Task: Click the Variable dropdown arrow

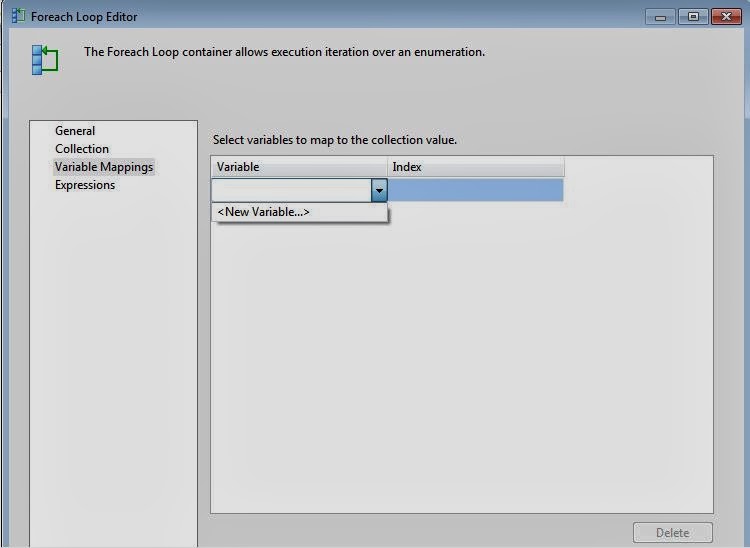Action: click(379, 190)
